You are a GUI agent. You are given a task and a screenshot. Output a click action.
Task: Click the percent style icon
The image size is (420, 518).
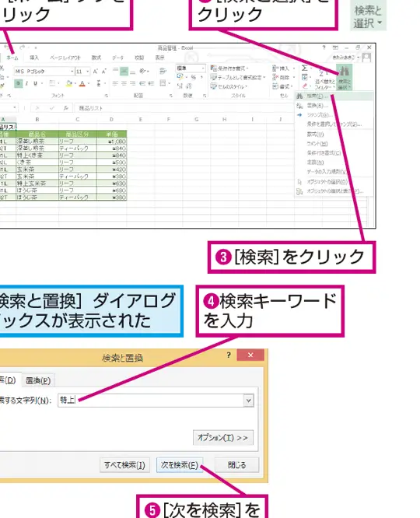click(194, 77)
